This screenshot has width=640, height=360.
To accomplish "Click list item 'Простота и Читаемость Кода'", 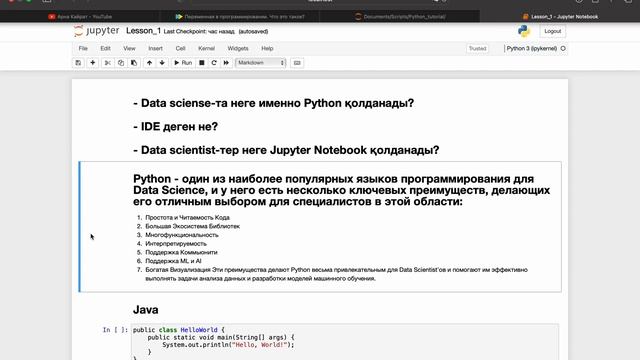I will click(x=187, y=218).
